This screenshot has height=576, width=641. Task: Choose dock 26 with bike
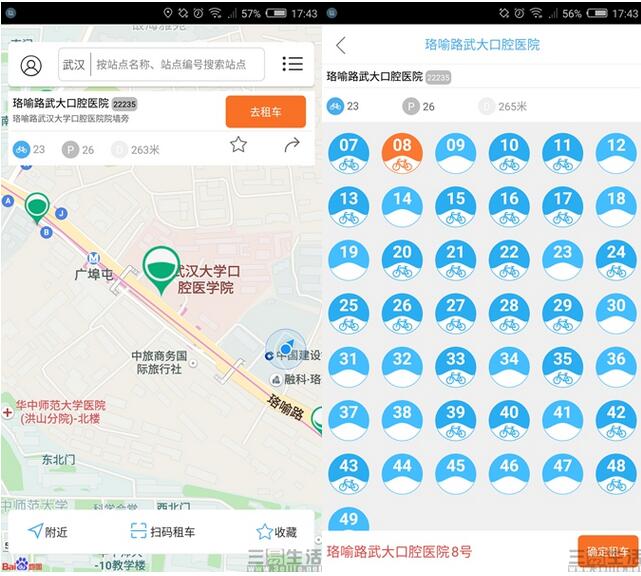(x=402, y=314)
